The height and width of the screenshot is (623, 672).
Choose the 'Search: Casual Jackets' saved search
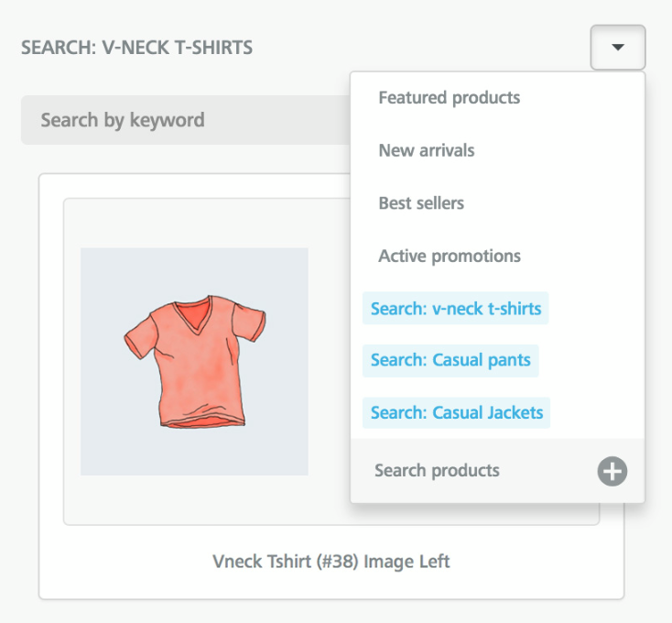click(457, 413)
